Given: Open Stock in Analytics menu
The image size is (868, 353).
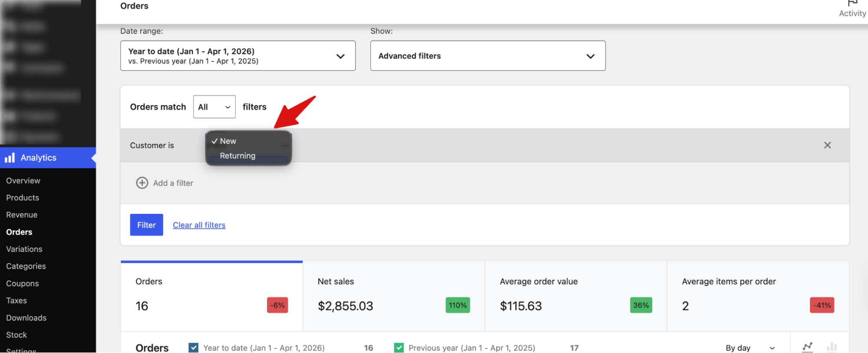Looking at the screenshot, I should point(17,335).
